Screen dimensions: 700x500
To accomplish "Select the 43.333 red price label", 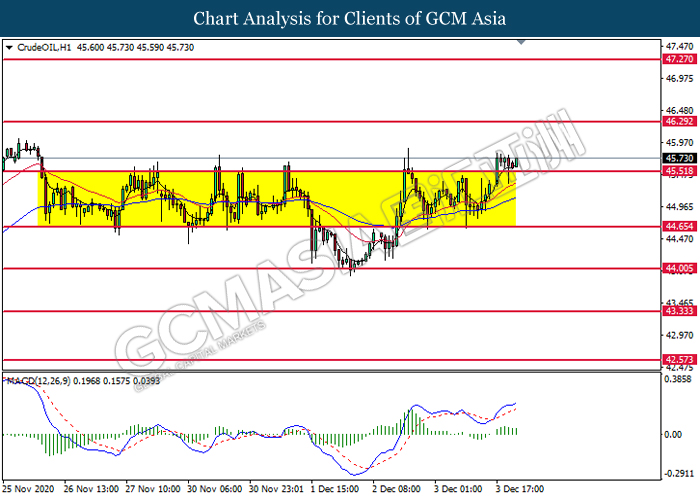I will tap(679, 311).
